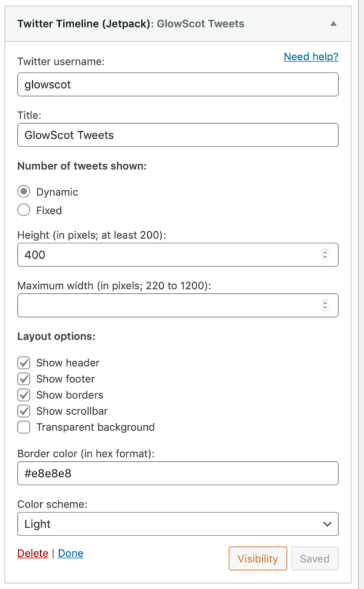Viewport: 364px width, 589px height.
Task: Open the Need help? link
Action: coord(311,57)
